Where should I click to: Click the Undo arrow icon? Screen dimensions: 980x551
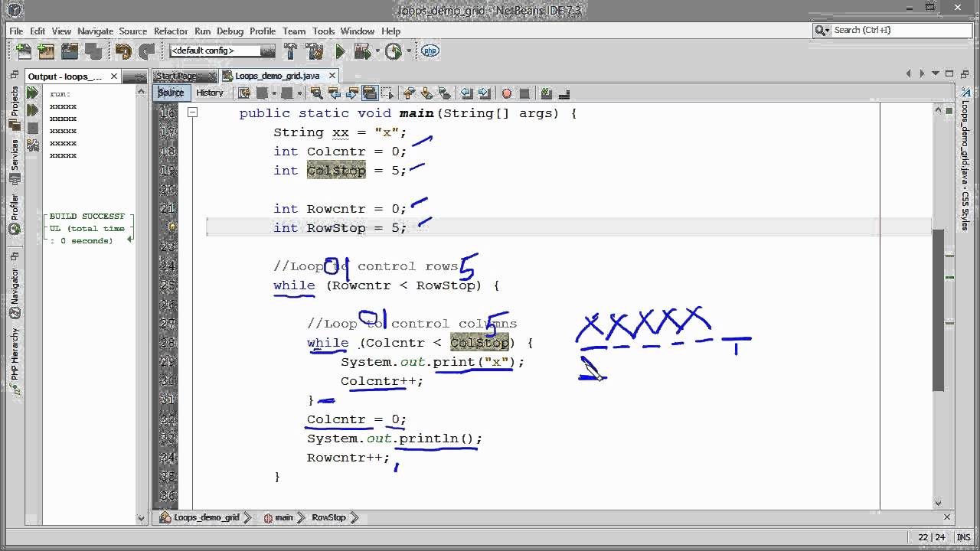[x=123, y=51]
